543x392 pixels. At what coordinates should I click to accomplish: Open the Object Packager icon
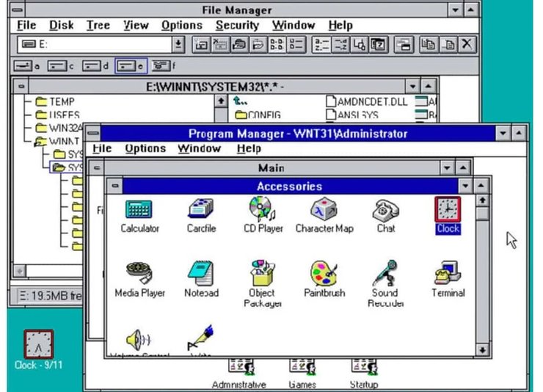click(262, 273)
